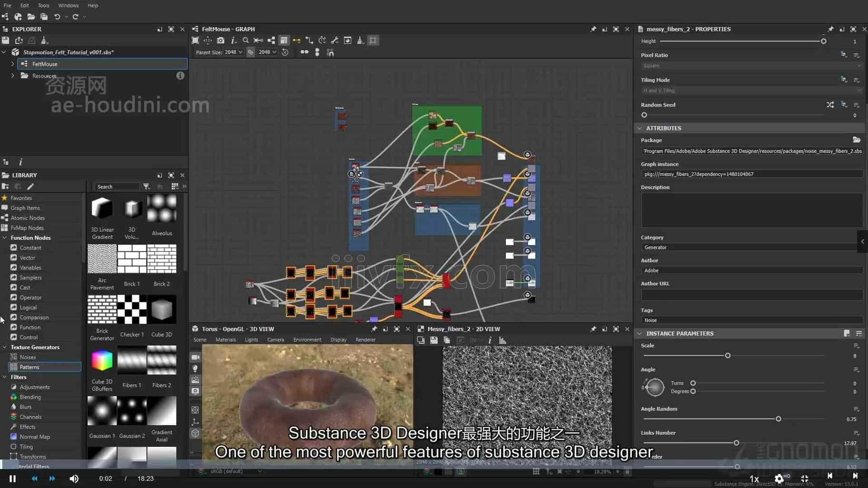This screenshot has height=488, width=868.
Task: Switch library view with the grid icon
Action: click(175, 187)
